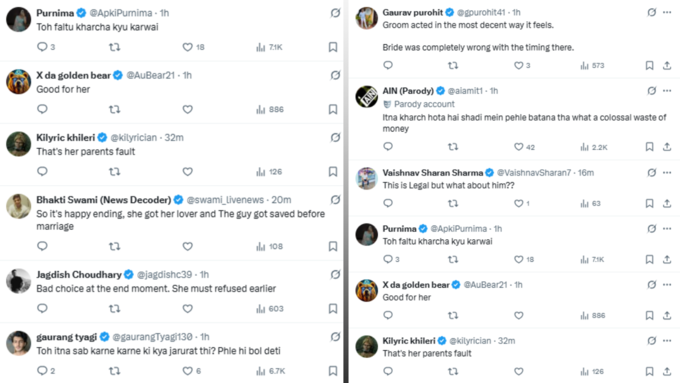Viewport: 680px width, 383px height.
Task: Like Gaurav purohit's tweet
Action: coord(519,65)
